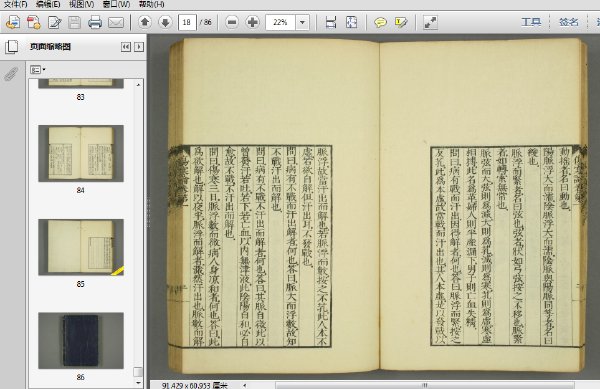Screen dimensions: 600x389
Task: Select page thumbnail 86
Action: [x=81, y=340]
